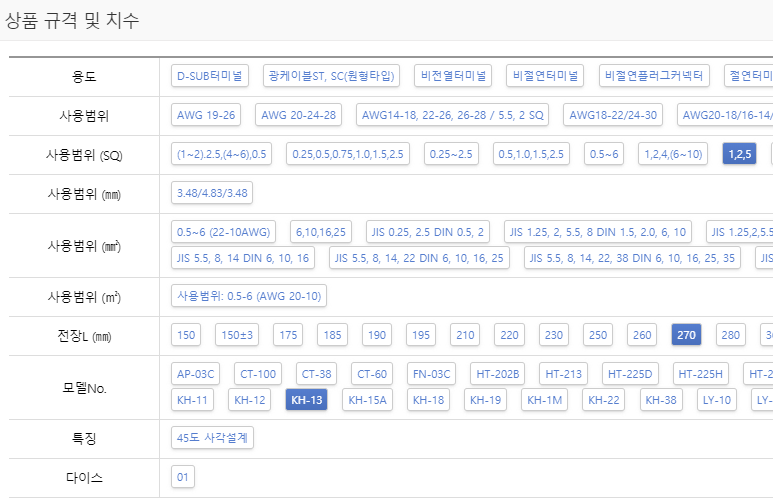
Task: Pick JIS 5.5, 8, 14, 22, 38 DIN option
Action: pyautogui.click(x=632, y=258)
